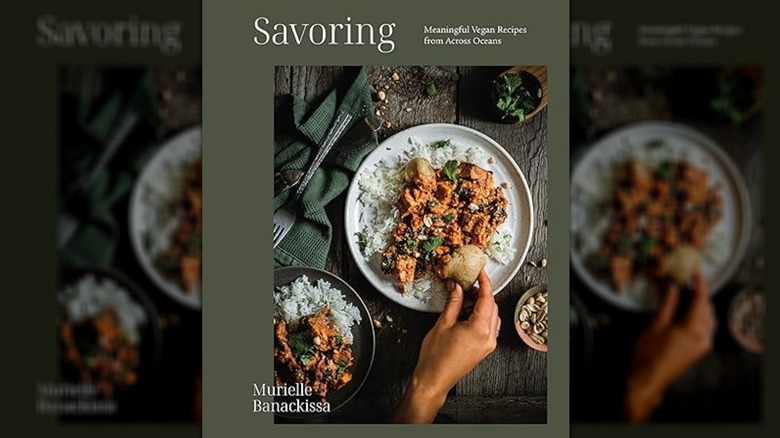780x438 pixels.
Task: Click the blurred peanut bowl on the right edge
Action: click(747, 320)
